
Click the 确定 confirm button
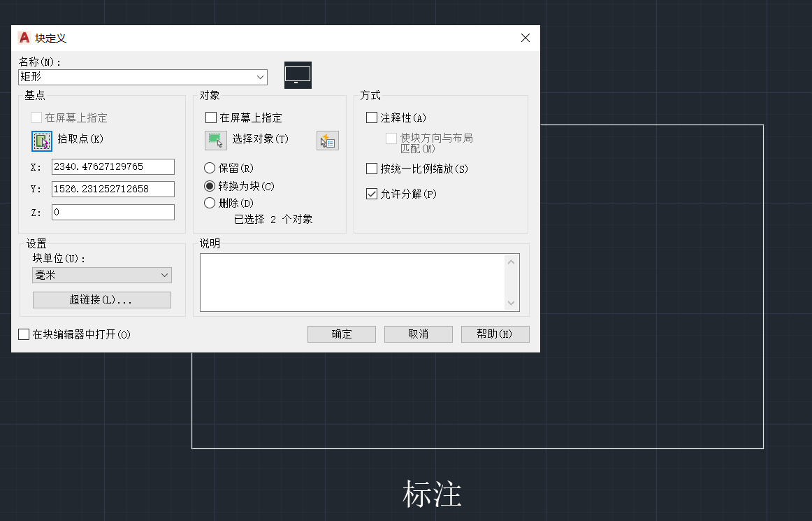coord(341,334)
